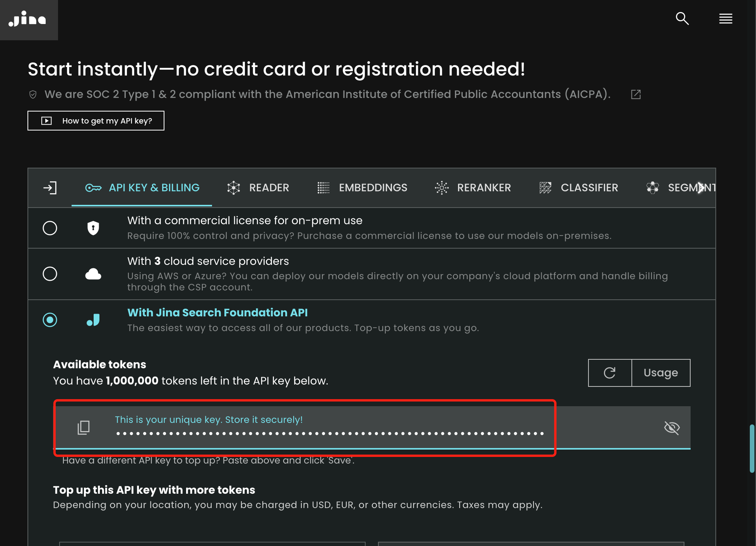The image size is (756, 546).
Task: Click the Jina logo
Action: [x=28, y=19]
